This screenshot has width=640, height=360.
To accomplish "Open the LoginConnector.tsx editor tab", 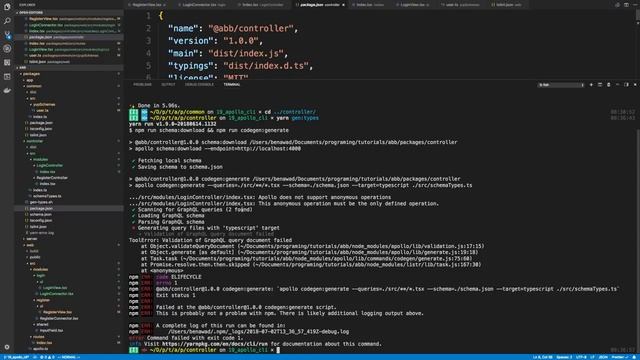I will click(x=204, y=5).
